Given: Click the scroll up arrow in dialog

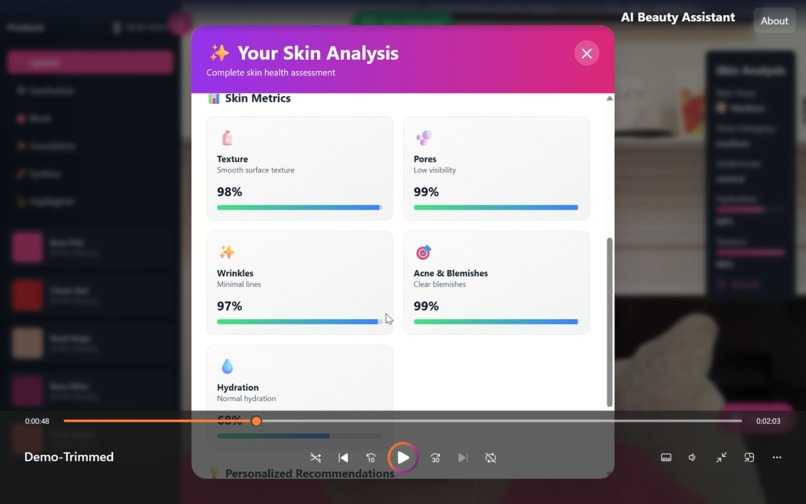Looking at the screenshot, I should 610,98.
